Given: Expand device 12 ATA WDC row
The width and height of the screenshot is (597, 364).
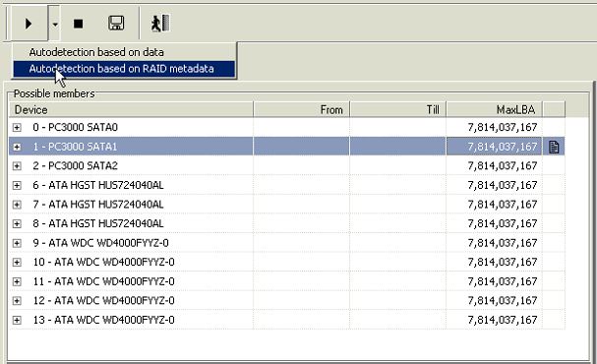Looking at the screenshot, I should (17, 300).
